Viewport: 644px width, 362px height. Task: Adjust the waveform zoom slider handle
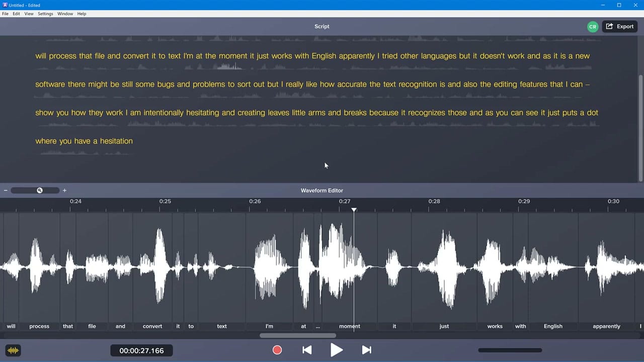[40, 190]
